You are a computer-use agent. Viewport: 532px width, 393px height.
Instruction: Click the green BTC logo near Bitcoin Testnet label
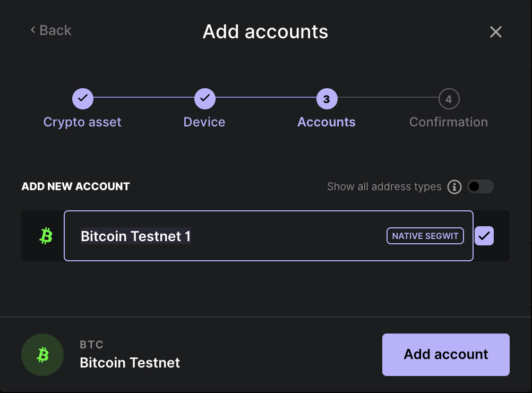[x=42, y=354]
